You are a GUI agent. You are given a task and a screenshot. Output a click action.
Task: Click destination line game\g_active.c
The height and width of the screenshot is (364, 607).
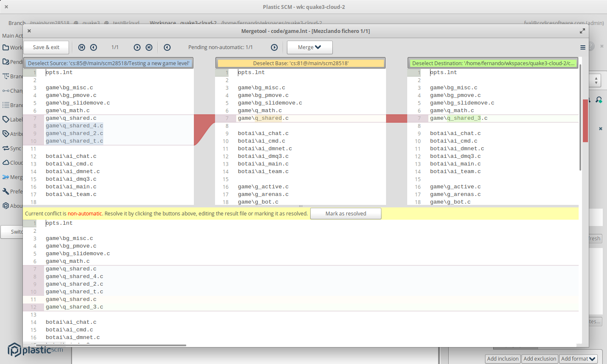point(455,187)
